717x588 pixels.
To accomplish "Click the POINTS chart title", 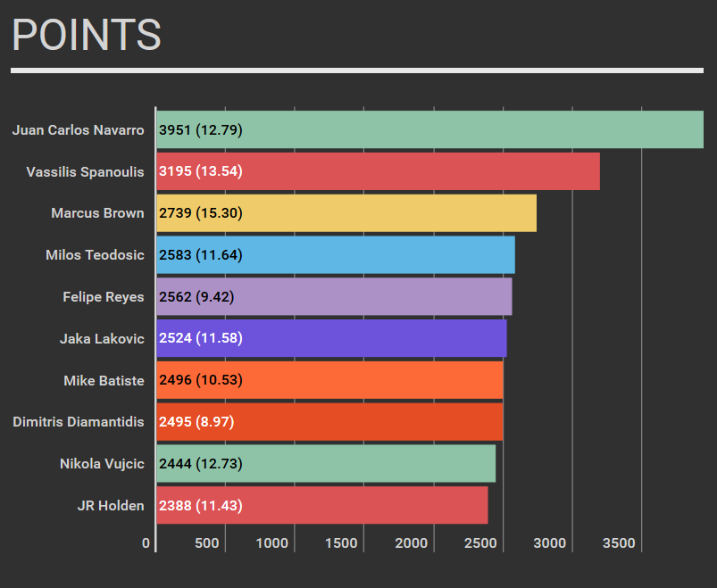I will point(87,36).
